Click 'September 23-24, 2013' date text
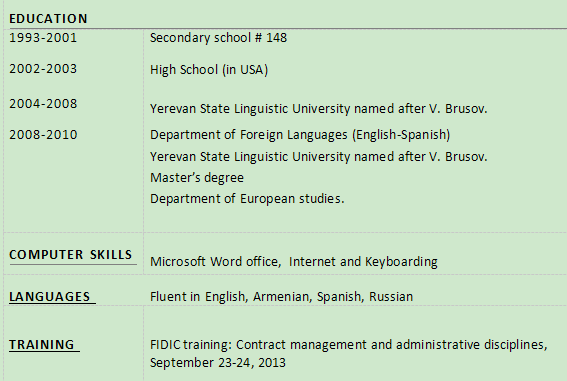 pyautogui.click(x=218, y=363)
